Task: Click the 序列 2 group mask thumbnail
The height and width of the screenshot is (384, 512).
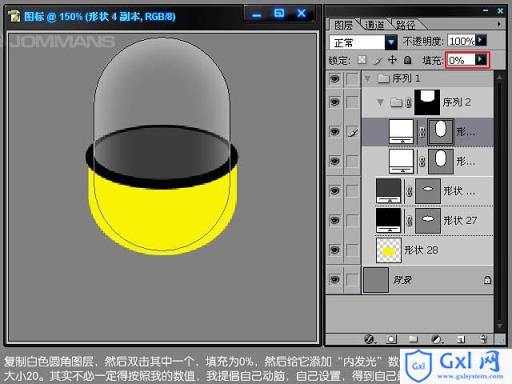Action: coord(427,102)
